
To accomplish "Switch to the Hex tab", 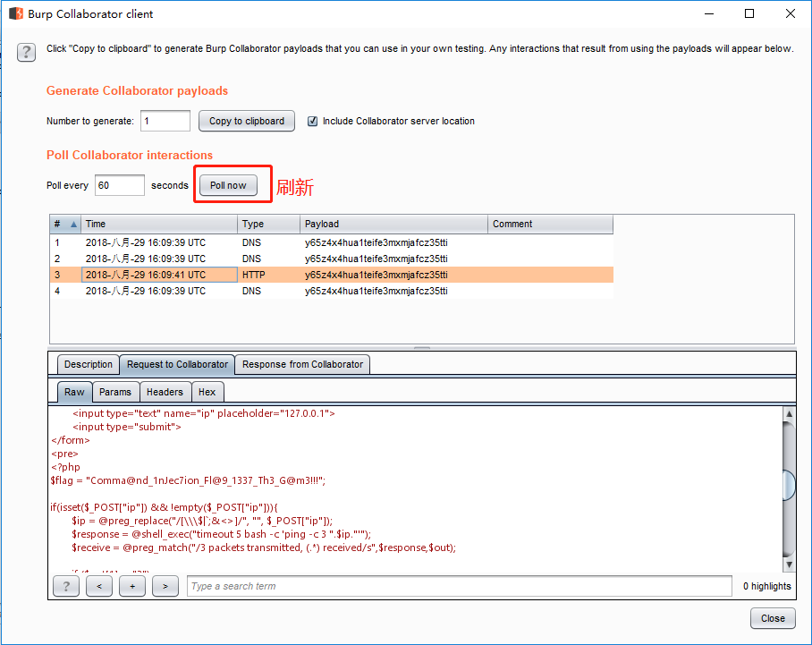I will click(207, 392).
